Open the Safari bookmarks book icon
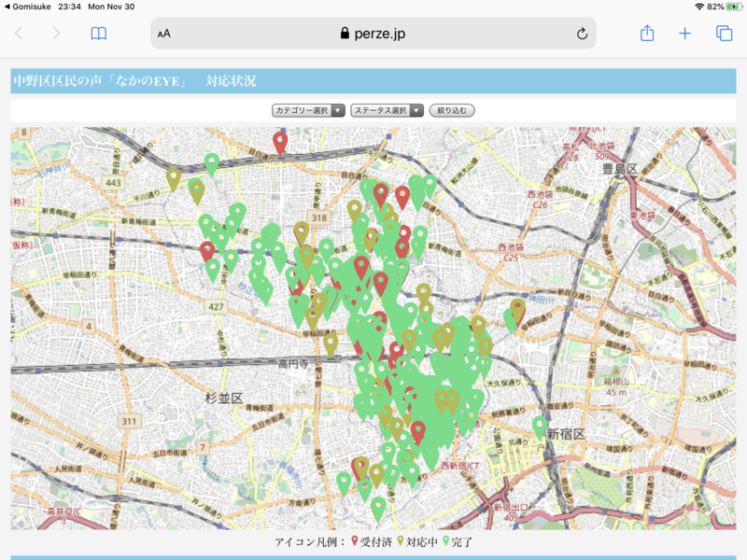 click(99, 34)
